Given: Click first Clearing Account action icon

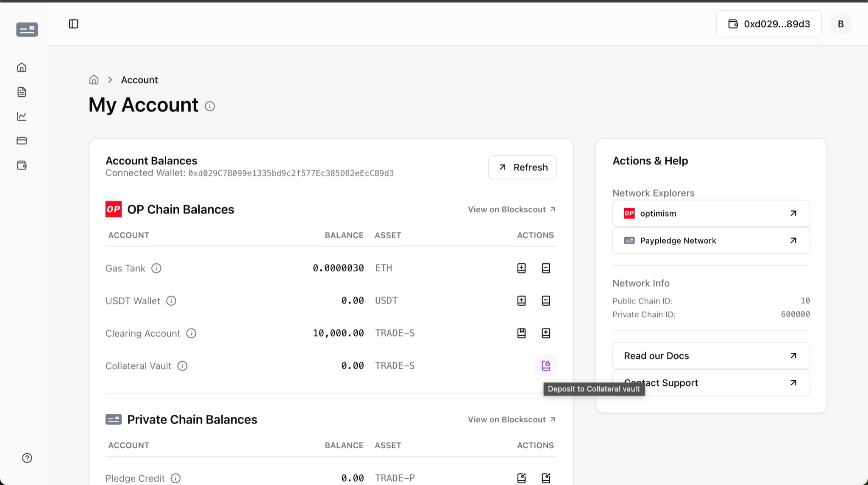Looking at the screenshot, I should 521,333.
